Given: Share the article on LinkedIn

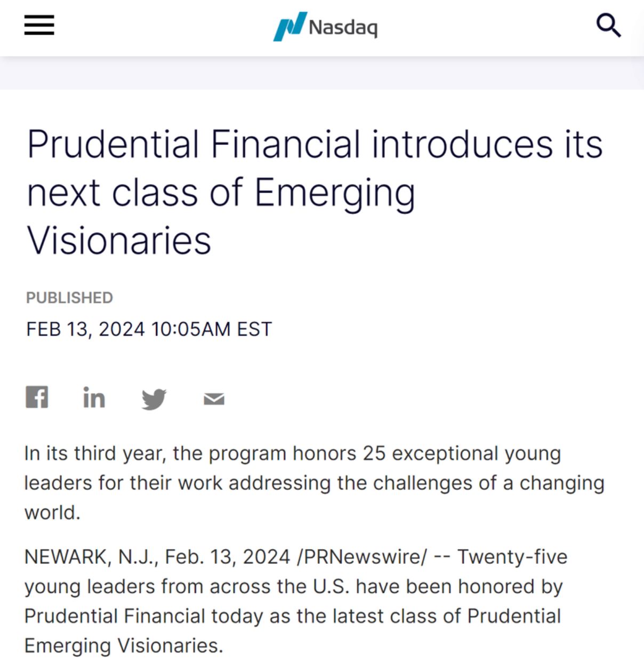Looking at the screenshot, I should 94,397.
